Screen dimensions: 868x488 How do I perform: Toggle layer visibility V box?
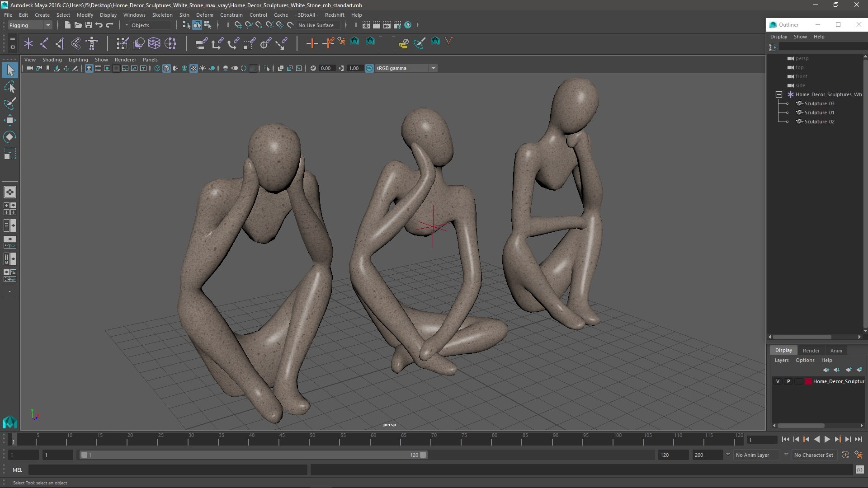778,381
